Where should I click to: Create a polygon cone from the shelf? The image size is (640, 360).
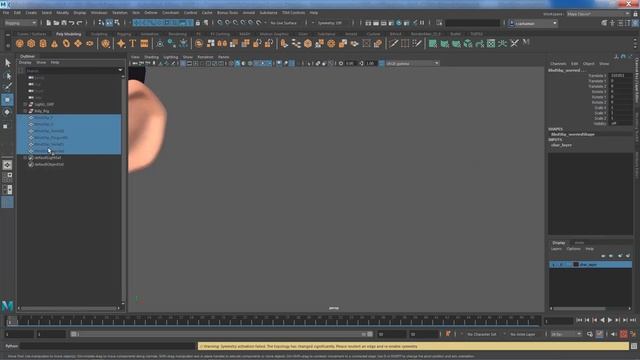tap(54, 43)
